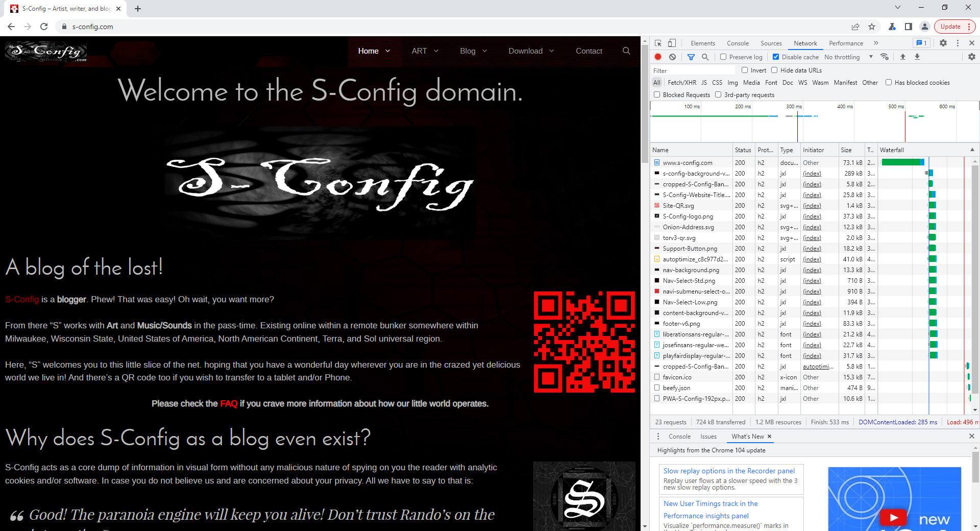Expand the Blog menu dropdown
This screenshot has width=980, height=531.
(x=484, y=51)
